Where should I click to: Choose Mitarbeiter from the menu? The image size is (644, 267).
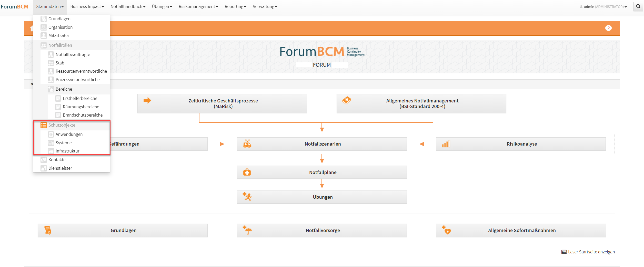point(72,35)
